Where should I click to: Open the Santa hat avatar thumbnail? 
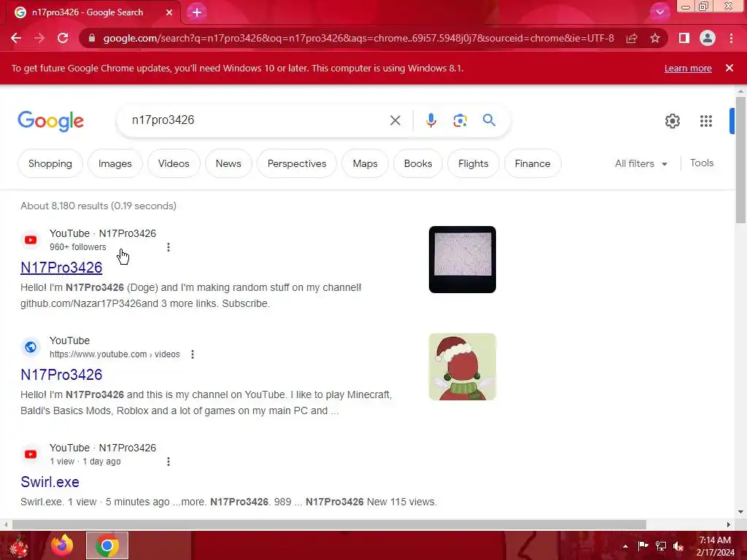tap(462, 367)
